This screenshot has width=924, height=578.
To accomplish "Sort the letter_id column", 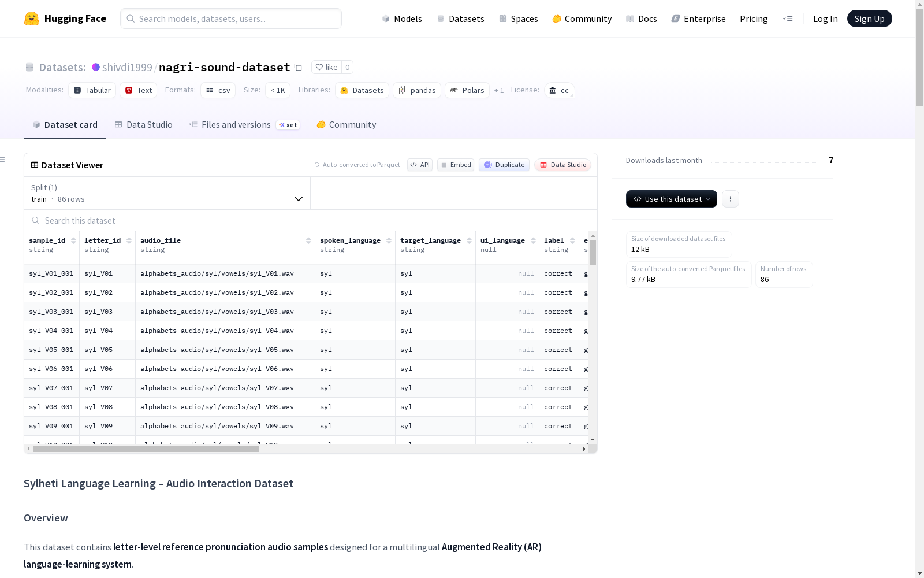I will [x=129, y=240].
